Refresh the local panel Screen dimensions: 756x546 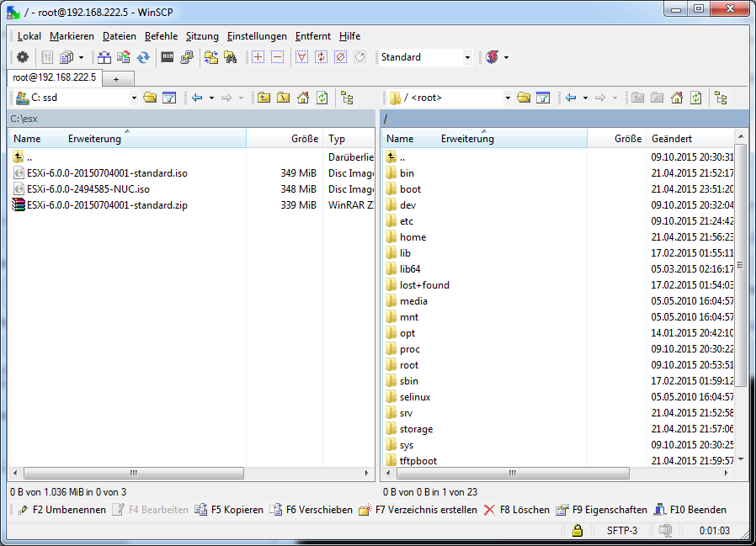point(322,98)
